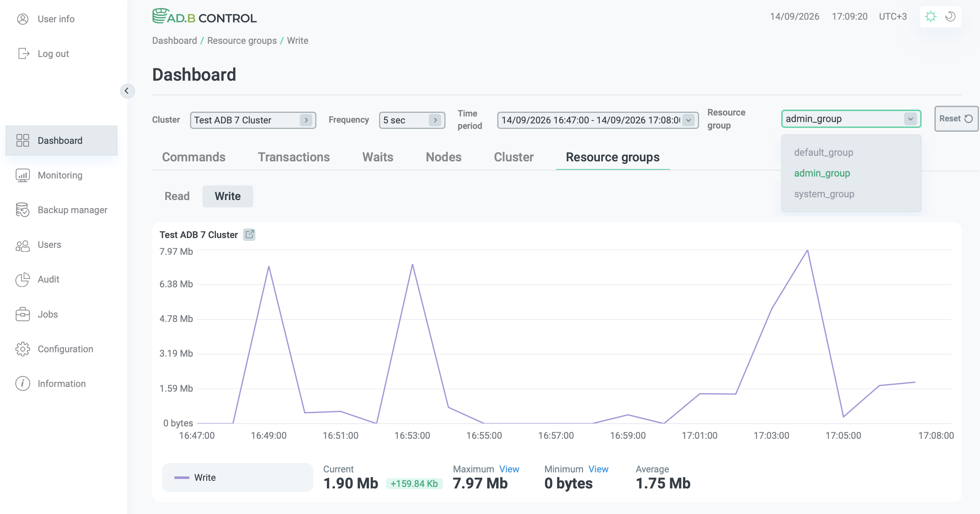Image resolution: width=980 pixels, height=514 pixels.
Task: Click the Test ADB 7 Cluster chart title
Action: (x=198, y=234)
